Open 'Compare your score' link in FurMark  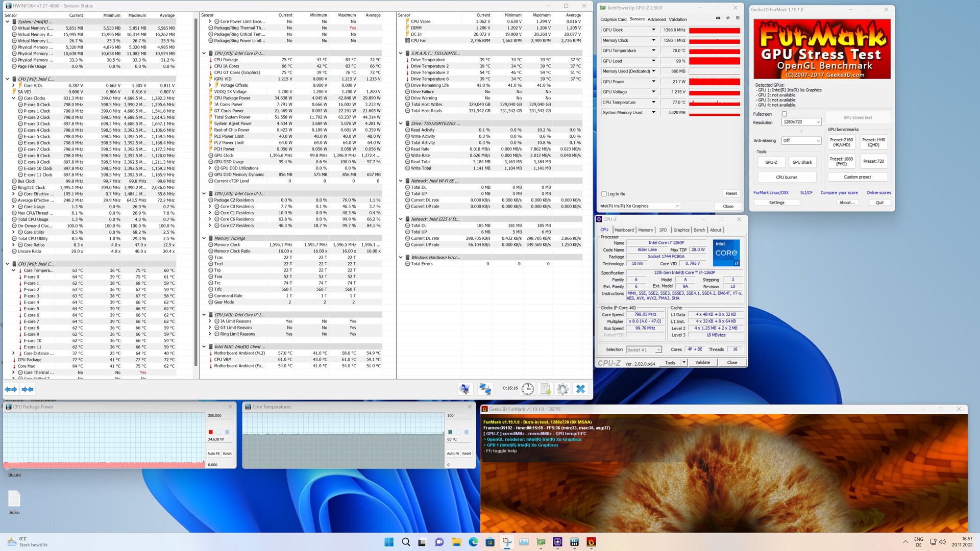[x=839, y=193]
